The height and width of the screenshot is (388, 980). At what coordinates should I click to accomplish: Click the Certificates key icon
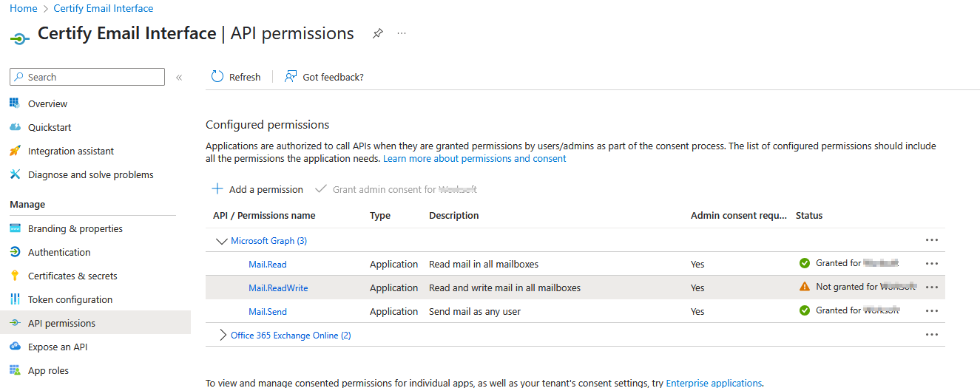(x=15, y=276)
